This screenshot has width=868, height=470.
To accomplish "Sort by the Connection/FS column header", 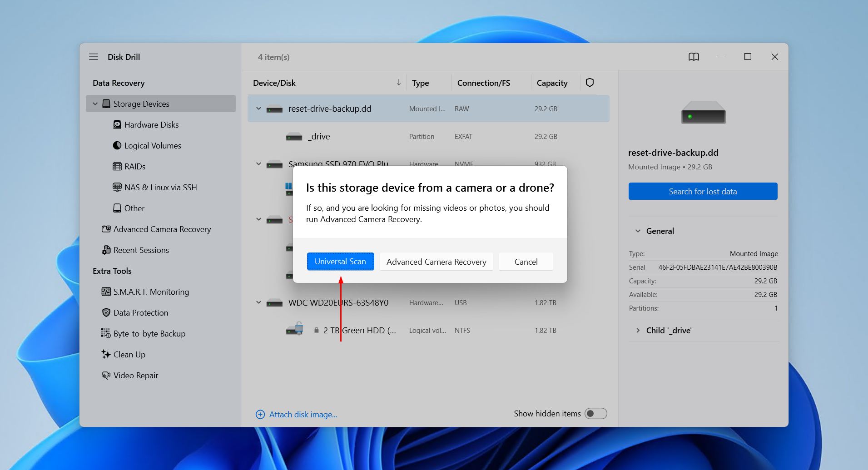I will click(483, 83).
